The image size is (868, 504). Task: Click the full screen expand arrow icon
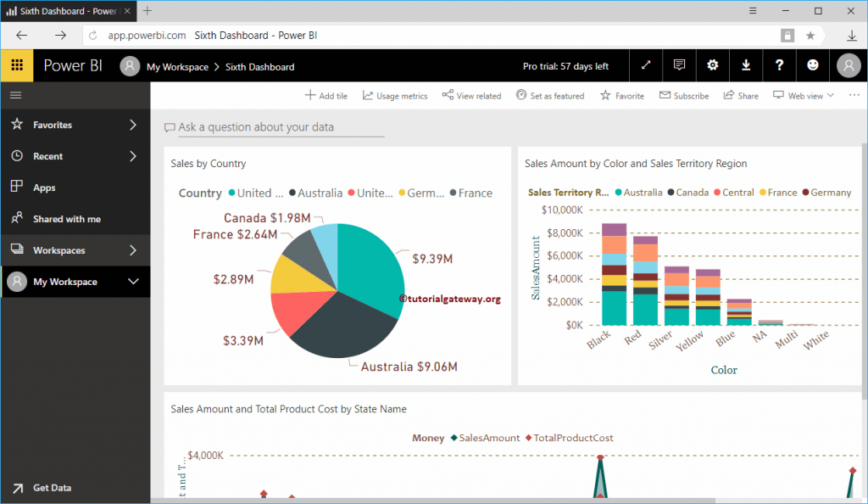coord(646,65)
